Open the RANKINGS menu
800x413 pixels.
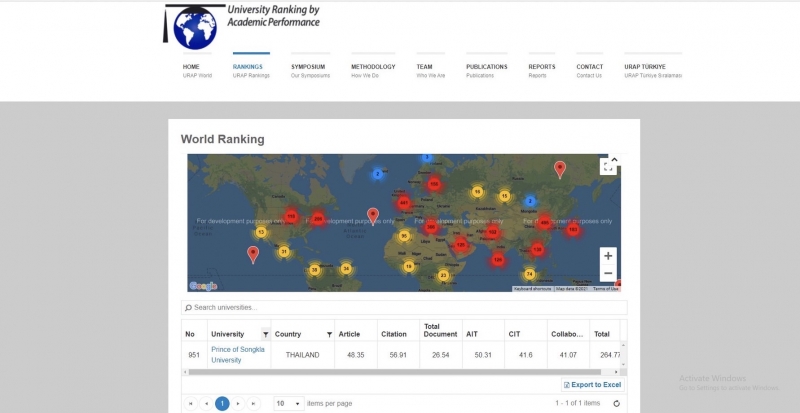(x=251, y=70)
